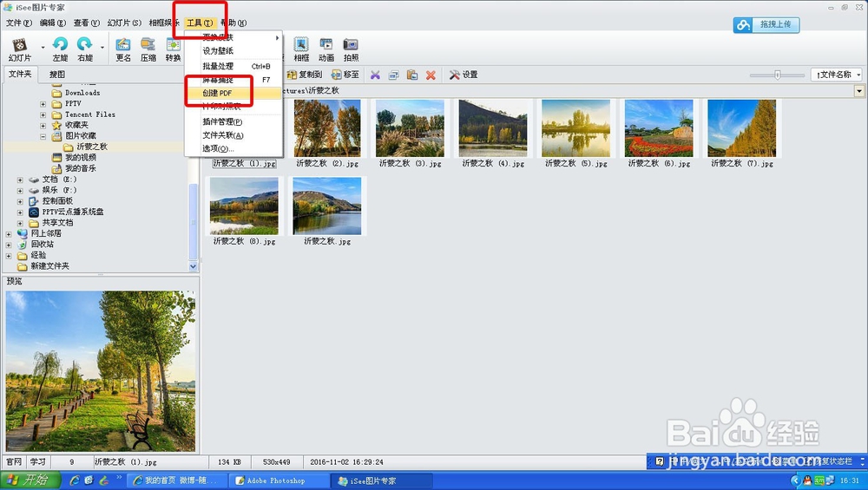
Task: Choose 批量处理 from the menu
Action: 233,66
